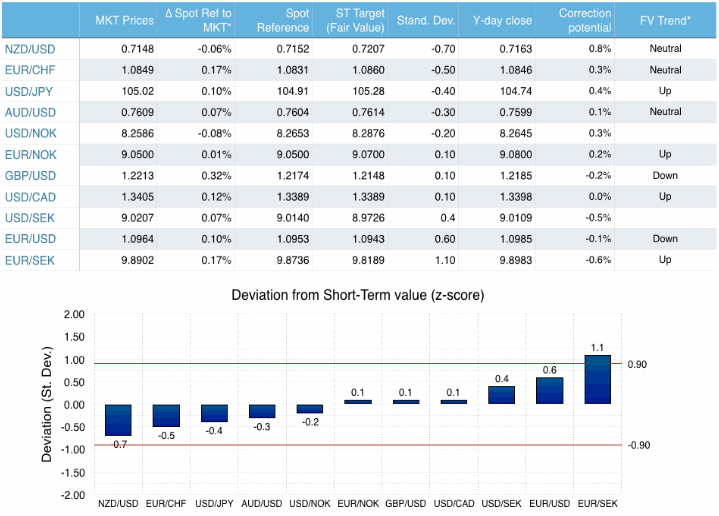The image size is (719, 516).
Task: Click the EUR/SEK bar in the chart
Action: (597, 379)
